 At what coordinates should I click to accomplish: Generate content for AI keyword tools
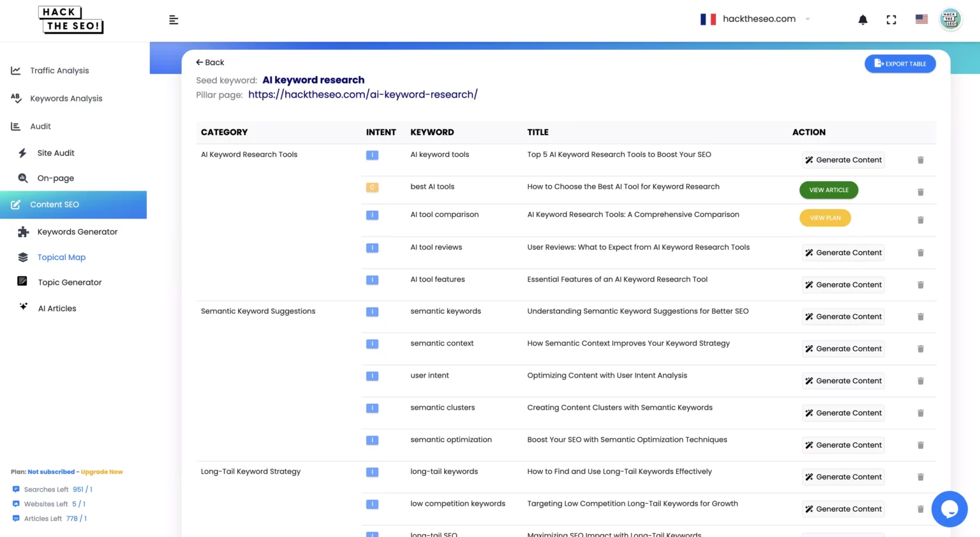843,160
